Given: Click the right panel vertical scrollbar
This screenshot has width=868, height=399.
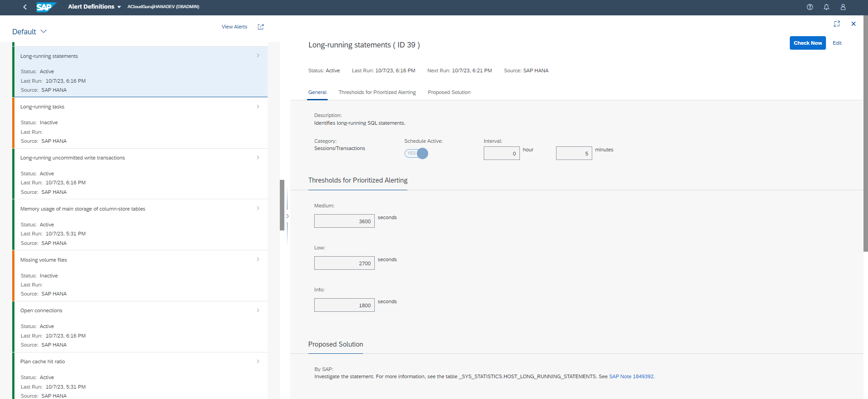Looking at the screenshot, I should [x=865, y=136].
